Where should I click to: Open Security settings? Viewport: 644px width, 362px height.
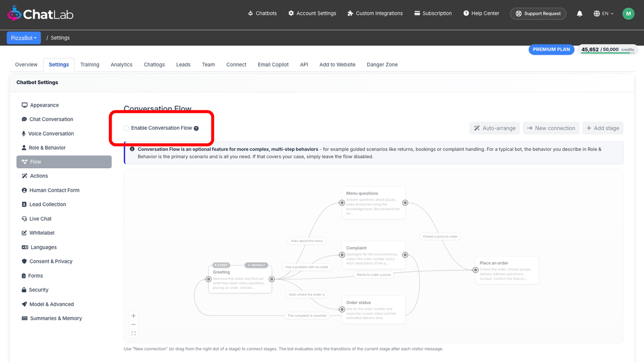(x=64, y=290)
